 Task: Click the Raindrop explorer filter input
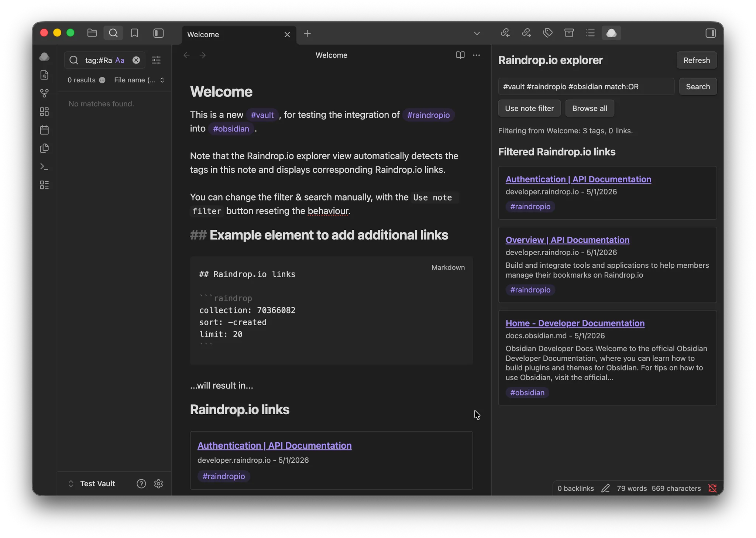click(x=586, y=86)
